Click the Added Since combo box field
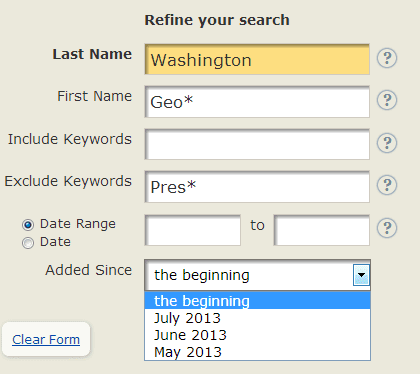 click(257, 275)
